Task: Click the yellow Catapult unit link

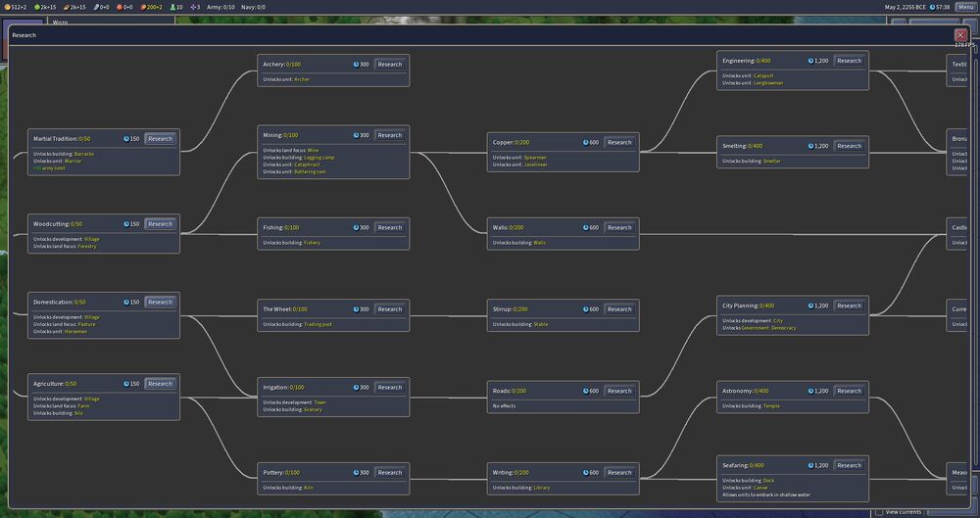Action: (x=763, y=75)
